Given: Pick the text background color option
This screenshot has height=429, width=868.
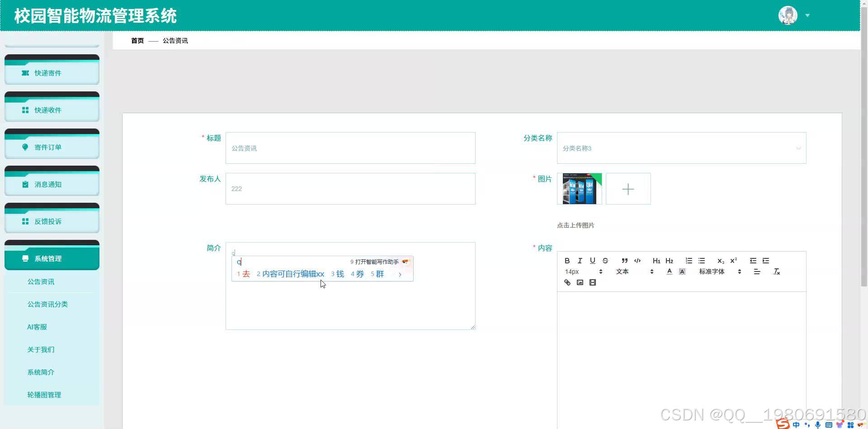Looking at the screenshot, I should [682, 272].
